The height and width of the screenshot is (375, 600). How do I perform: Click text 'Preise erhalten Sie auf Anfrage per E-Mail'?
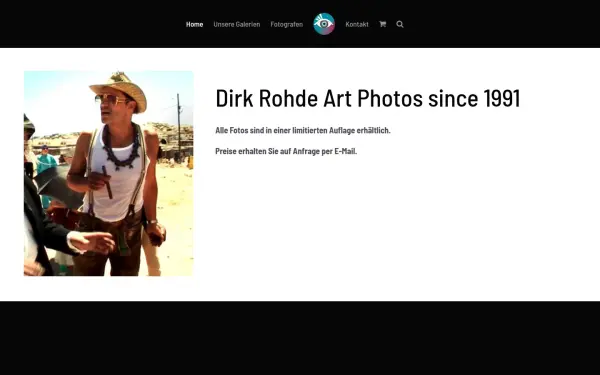[x=285, y=151]
